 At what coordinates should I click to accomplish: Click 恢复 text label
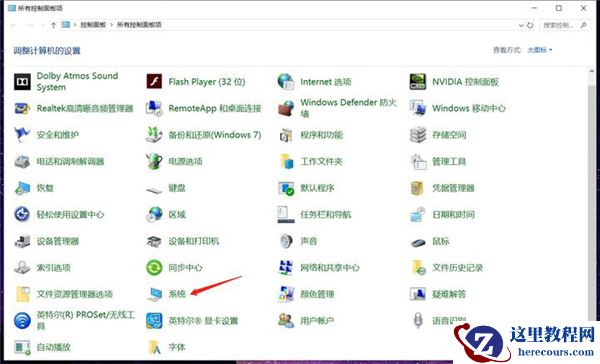pyautogui.click(x=45, y=188)
